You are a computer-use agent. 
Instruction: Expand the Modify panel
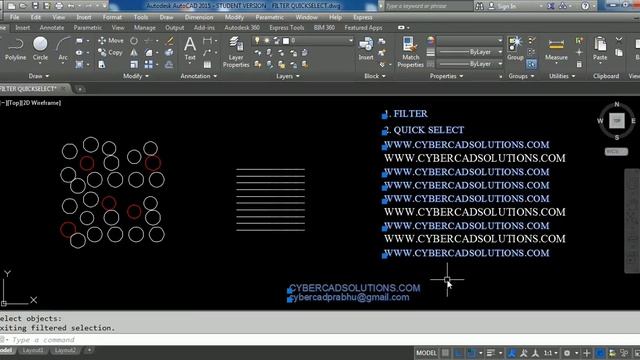136,76
